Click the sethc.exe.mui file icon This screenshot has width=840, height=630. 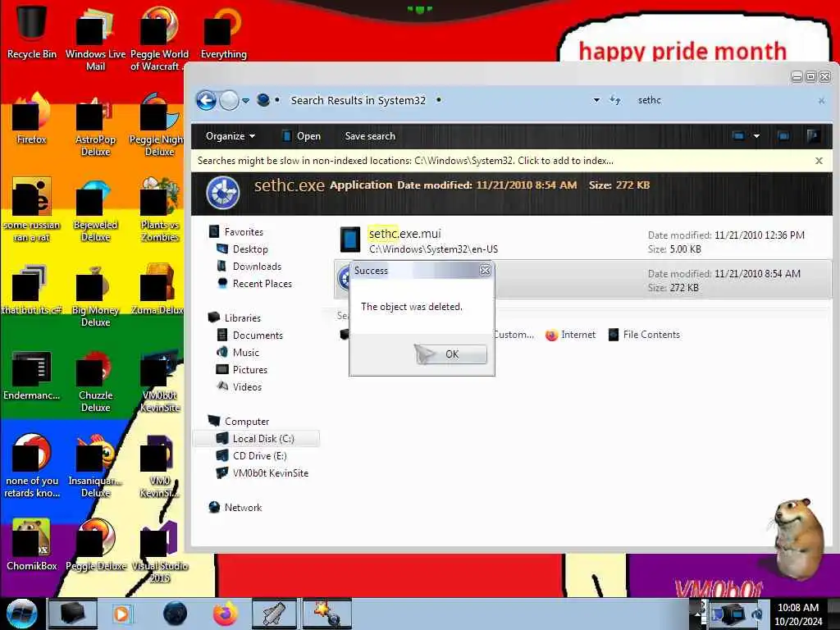point(350,240)
